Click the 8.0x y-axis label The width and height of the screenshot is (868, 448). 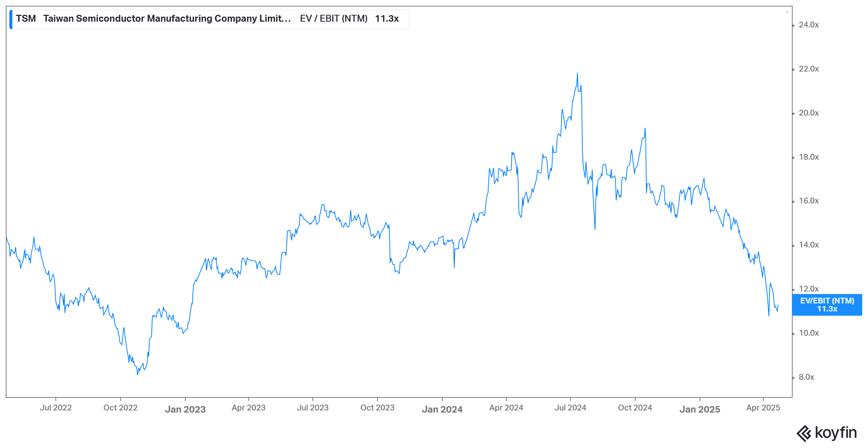(807, 377)
